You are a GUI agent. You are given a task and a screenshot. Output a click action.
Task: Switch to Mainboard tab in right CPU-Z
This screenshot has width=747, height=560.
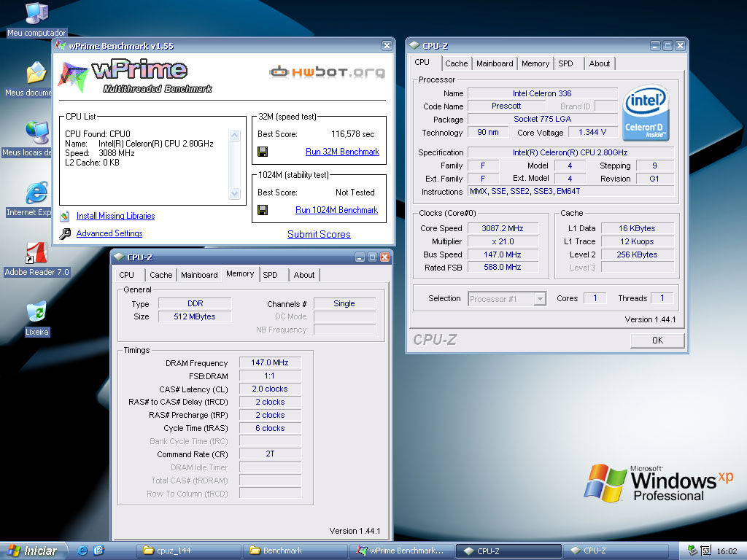tap(495, 63)
